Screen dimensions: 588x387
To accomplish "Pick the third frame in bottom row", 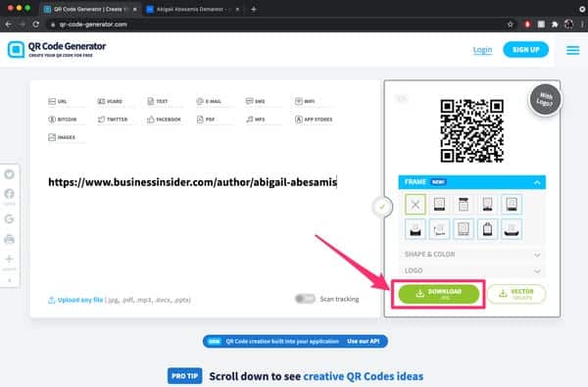I will tap(464, 229).
